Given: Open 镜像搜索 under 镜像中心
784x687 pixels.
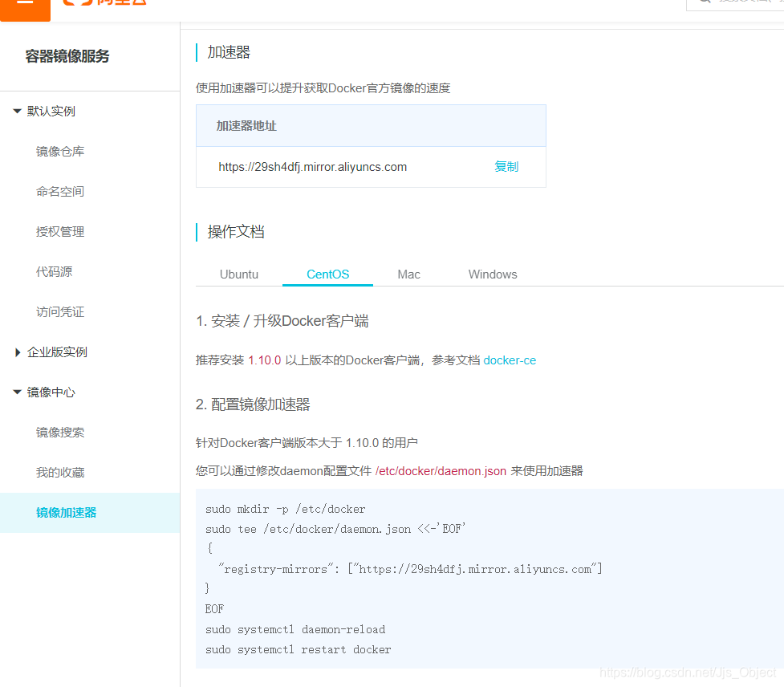Looking at the screenshot, I should coord(59,432).
